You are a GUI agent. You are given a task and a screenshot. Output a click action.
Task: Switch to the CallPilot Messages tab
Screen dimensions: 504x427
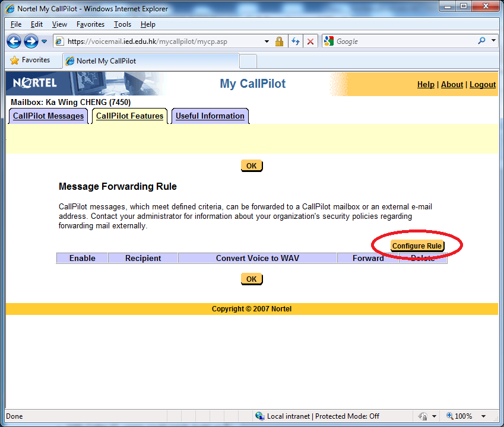(48, 116)
